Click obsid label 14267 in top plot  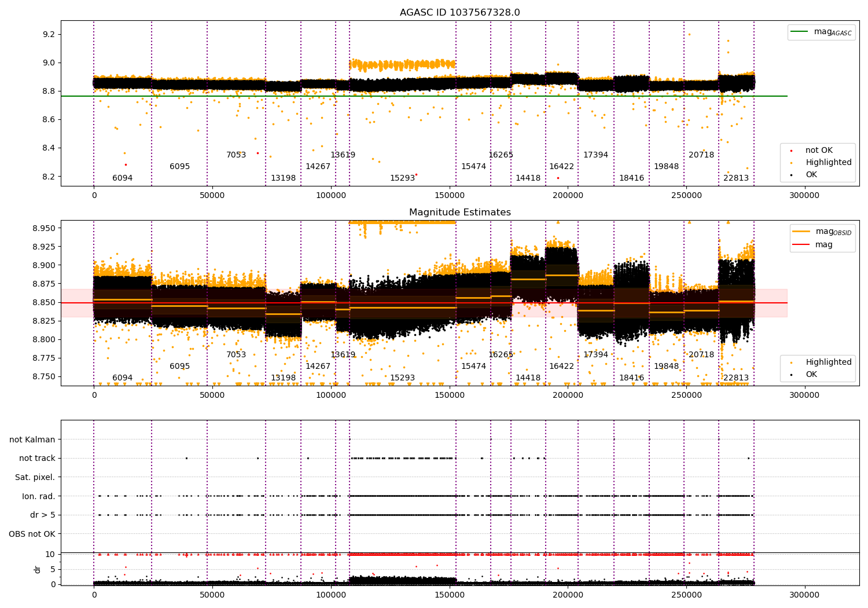coord(318,167)
